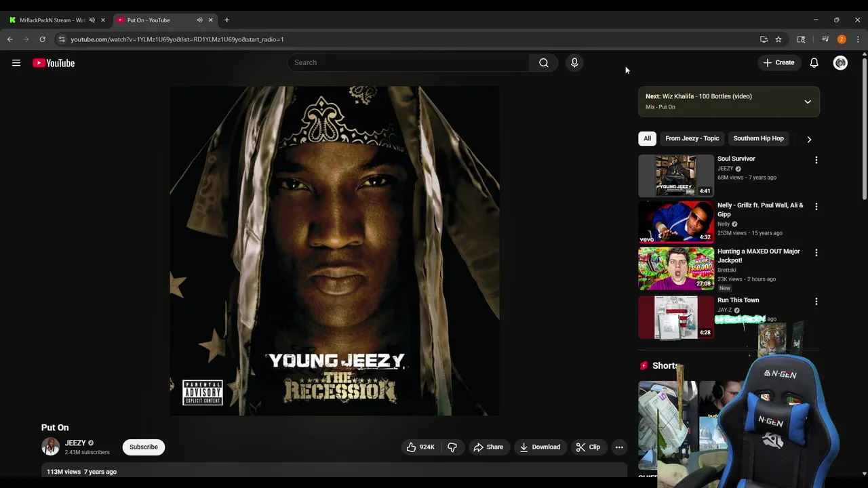This screenshot has width=868, height=488.
Task: Open Hunting a MAXED OUT Jackpot thumbnail
Action: coord(676,268)
